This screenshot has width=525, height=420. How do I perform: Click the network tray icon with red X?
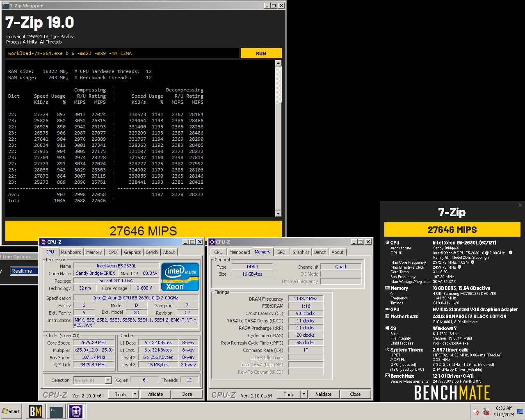tap(486, 411)
